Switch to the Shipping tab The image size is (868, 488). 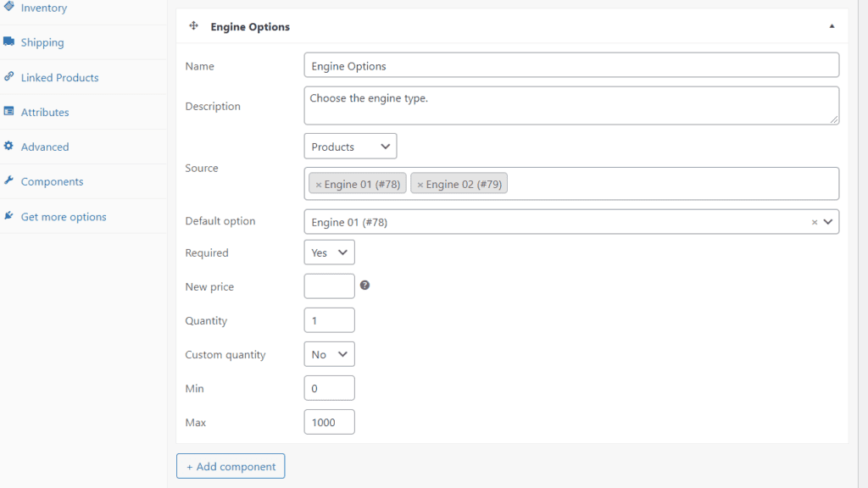(42, 42)
